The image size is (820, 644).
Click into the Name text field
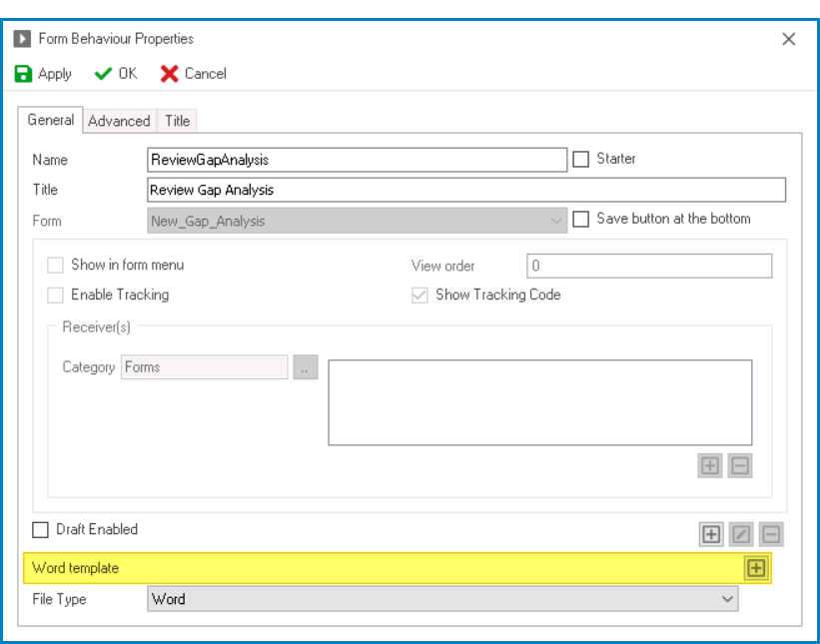[357, 160]
